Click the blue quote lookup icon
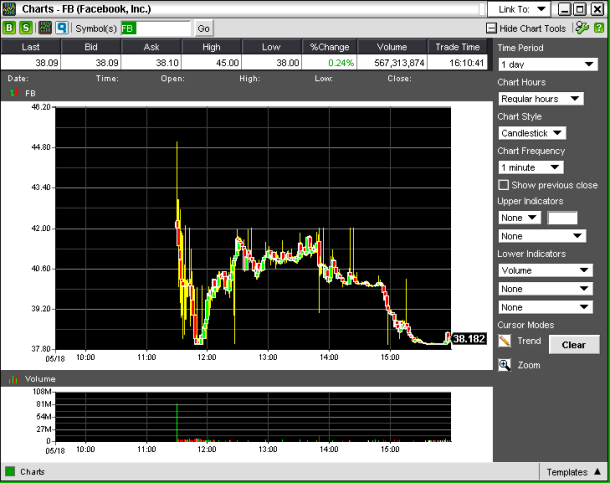Image resolution: width=610 pixels, height=483 pixels. coord(62,28)
